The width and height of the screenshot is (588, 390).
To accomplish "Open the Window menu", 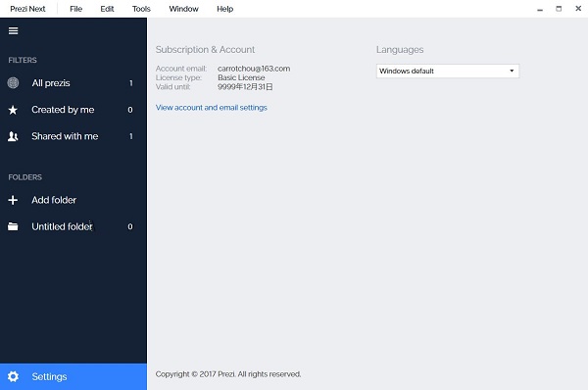I will 183,9.
